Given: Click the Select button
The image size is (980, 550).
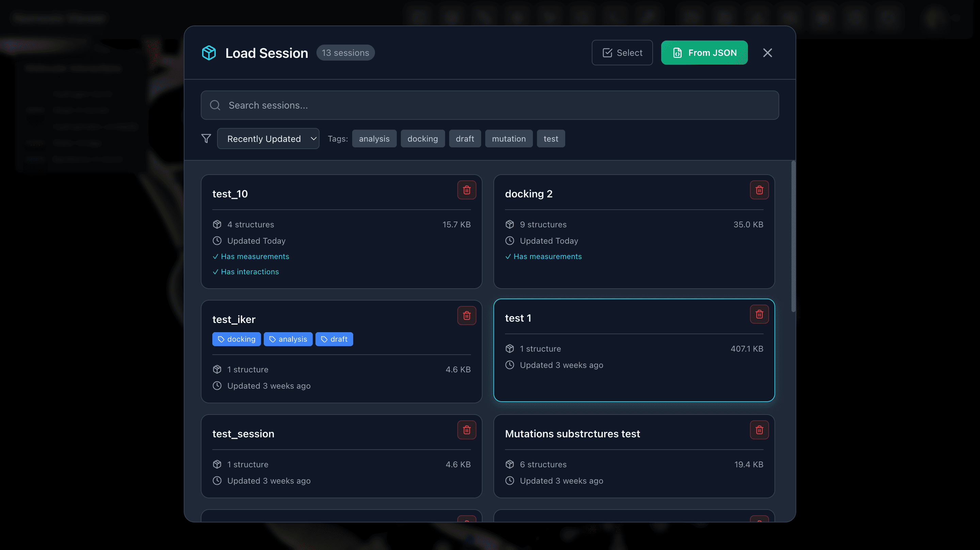Looking at the screenshot, I should point(622,52).
